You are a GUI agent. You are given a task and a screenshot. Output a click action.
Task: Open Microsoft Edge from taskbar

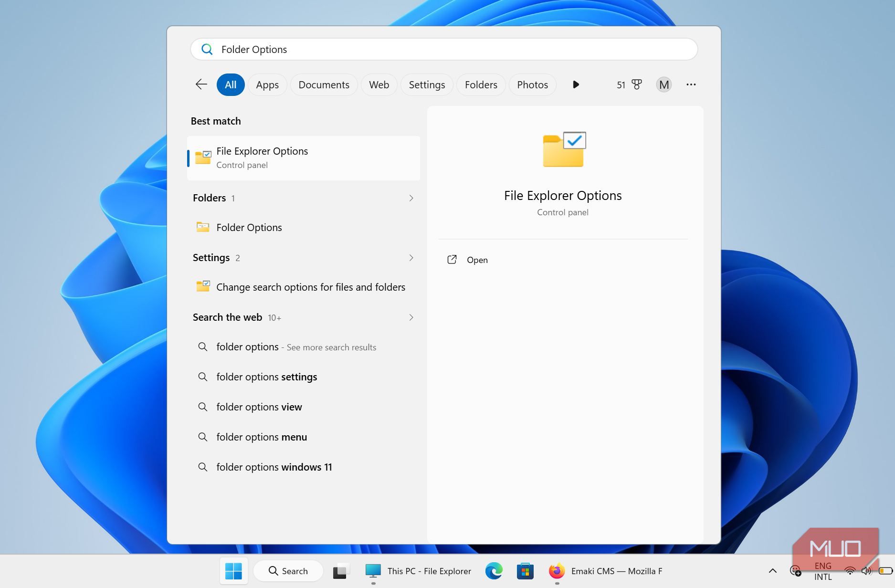(494, 571)
